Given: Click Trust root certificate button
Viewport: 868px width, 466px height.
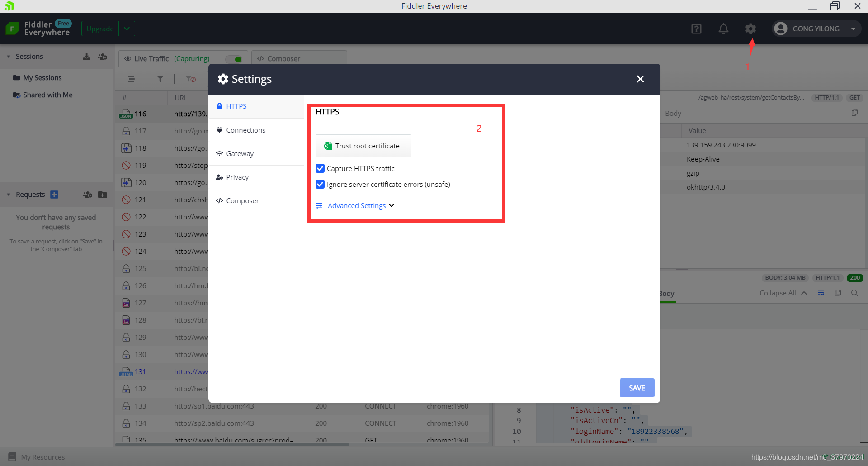Looking at the screenshot, I should (363, 146).
